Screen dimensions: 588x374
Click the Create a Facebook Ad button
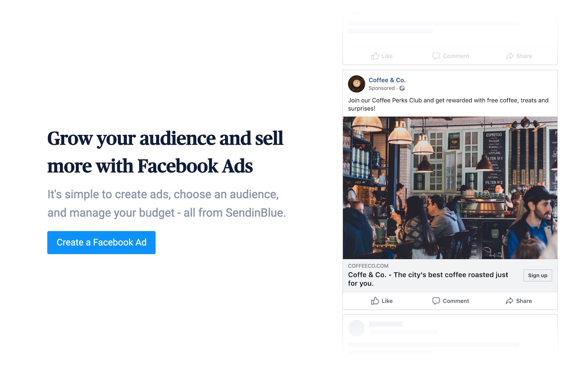(101, 242)
